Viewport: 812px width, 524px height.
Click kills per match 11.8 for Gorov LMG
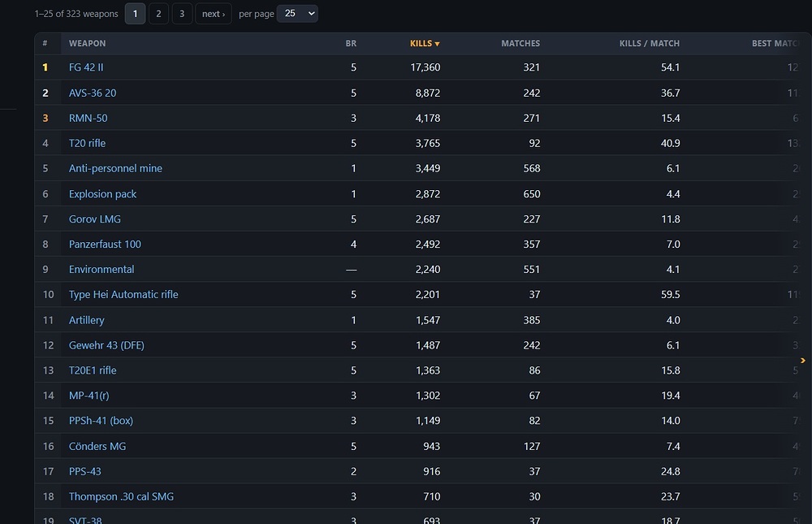671,219
